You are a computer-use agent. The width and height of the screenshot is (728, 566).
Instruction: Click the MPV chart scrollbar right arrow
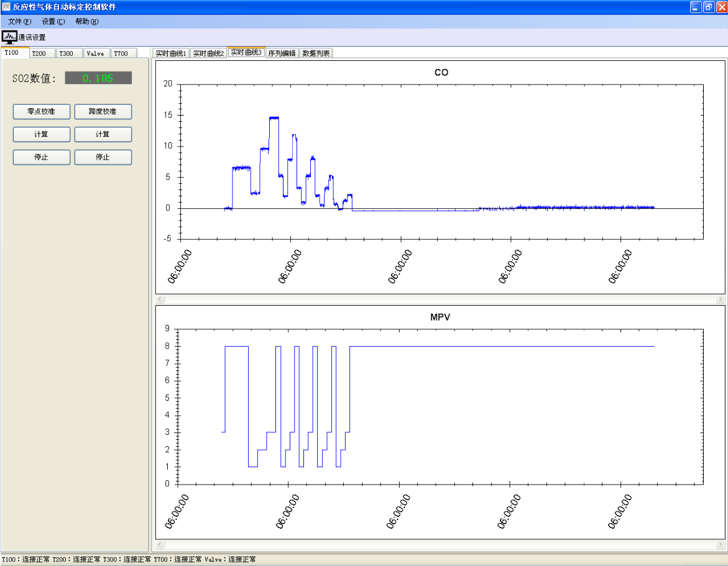(x=720, y=544)
